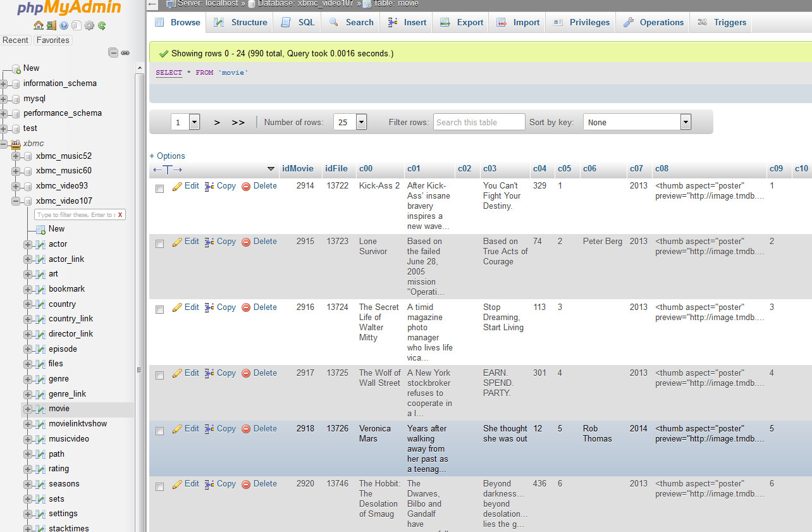Sort by the c07 column header
Screen dimensions: 812x532
pos(636,169)
